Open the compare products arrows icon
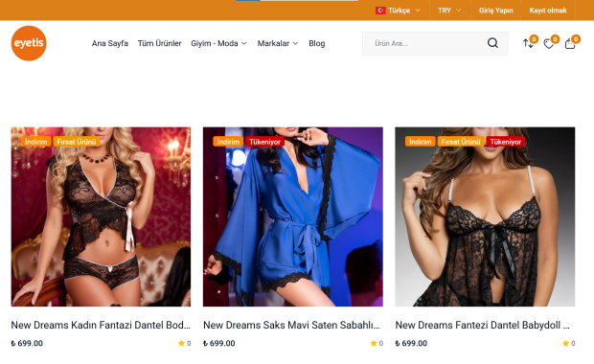This screenshot has height=364, width=594. point(529,43)
